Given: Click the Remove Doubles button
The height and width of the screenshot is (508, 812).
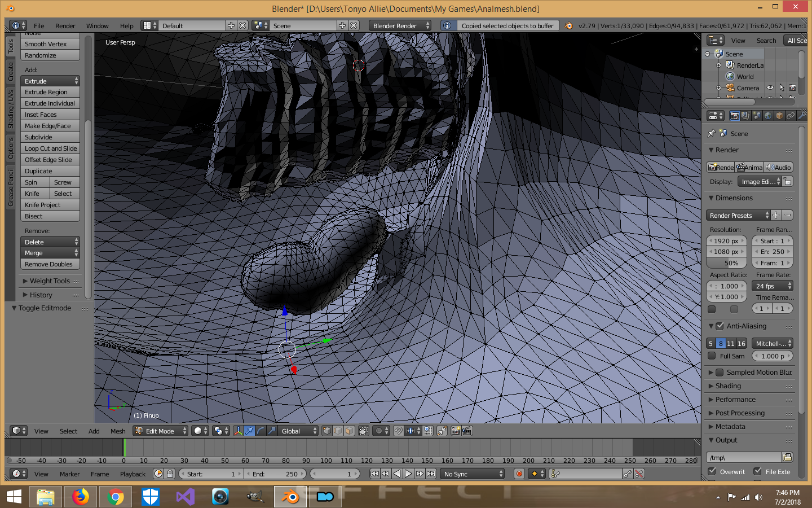Looking at the screenshot, I should click(50, 264).
